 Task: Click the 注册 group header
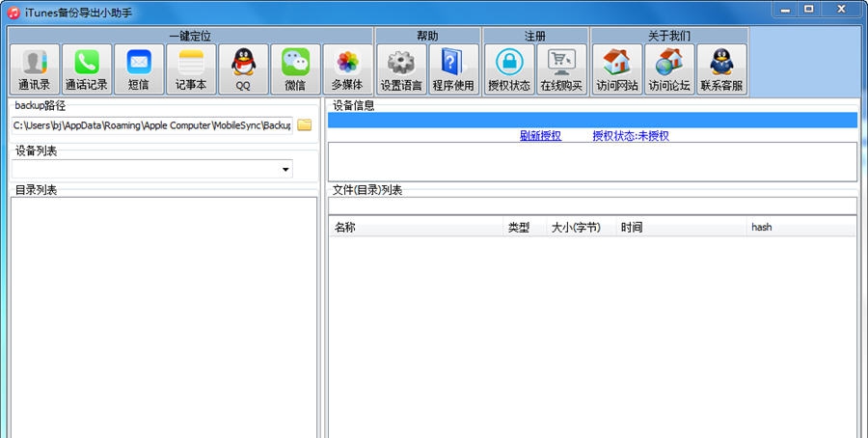pos(535,36)
